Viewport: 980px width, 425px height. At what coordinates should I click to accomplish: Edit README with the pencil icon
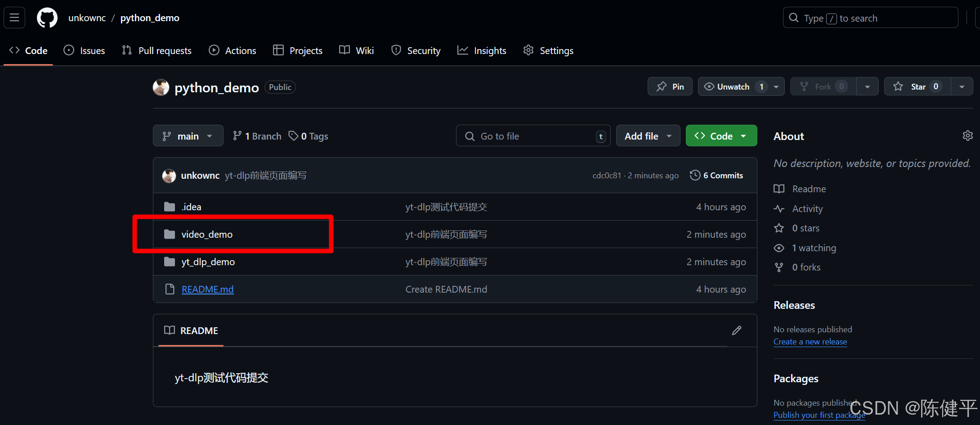[x=737, y=331]
